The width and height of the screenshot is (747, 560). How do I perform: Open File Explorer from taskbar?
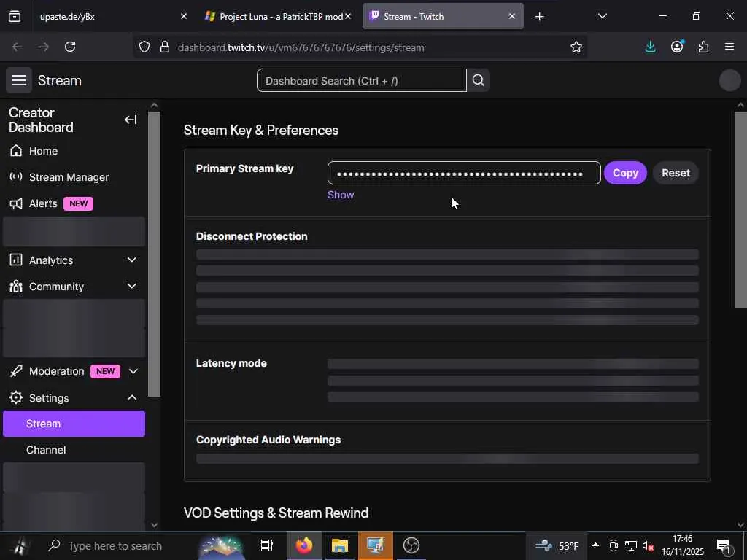[x=340, y=545]
